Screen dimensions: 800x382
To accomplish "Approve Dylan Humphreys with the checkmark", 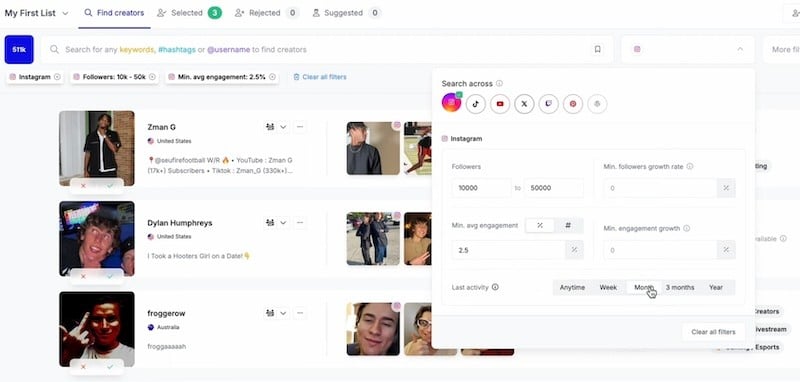I will click(x=110, y=276).
